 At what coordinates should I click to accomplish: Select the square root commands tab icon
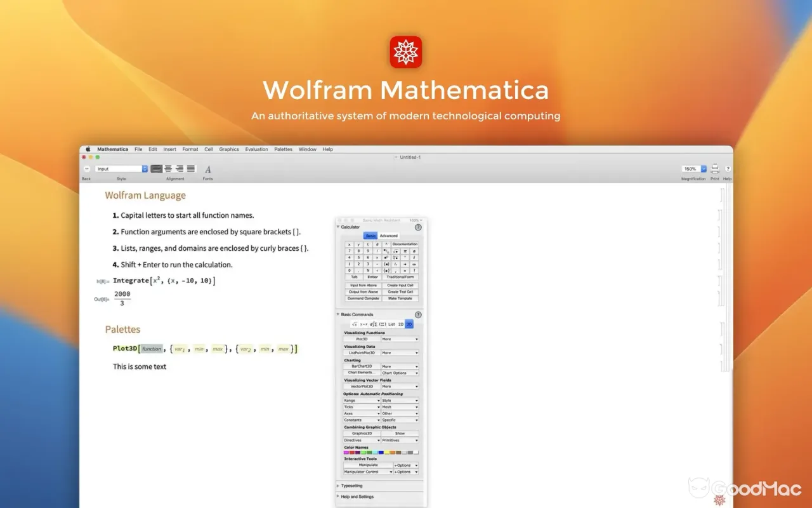[x=354, y=324]
